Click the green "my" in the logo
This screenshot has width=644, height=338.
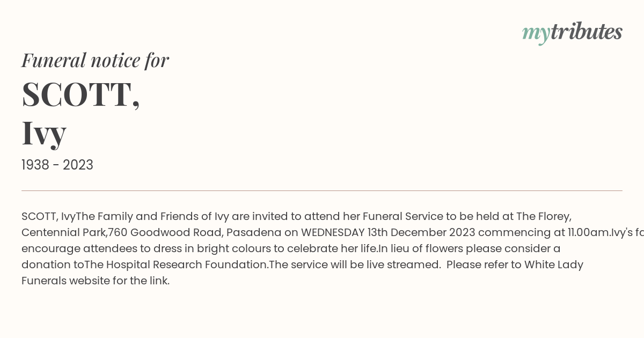click(x=536, y=34)
